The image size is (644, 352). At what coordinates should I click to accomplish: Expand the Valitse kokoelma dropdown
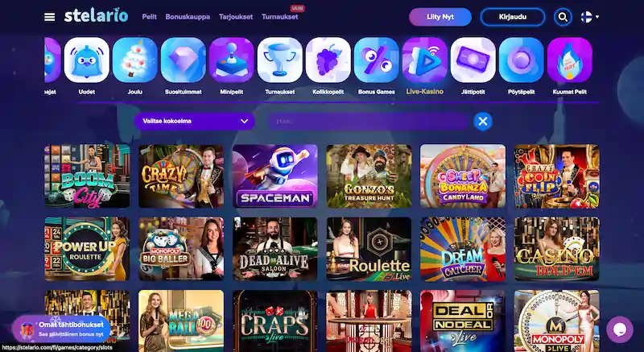tap(194, 121)
